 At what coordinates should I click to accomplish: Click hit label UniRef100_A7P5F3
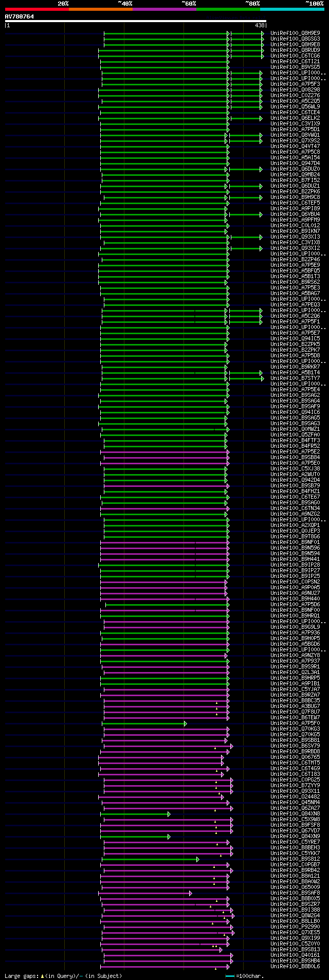295,84
